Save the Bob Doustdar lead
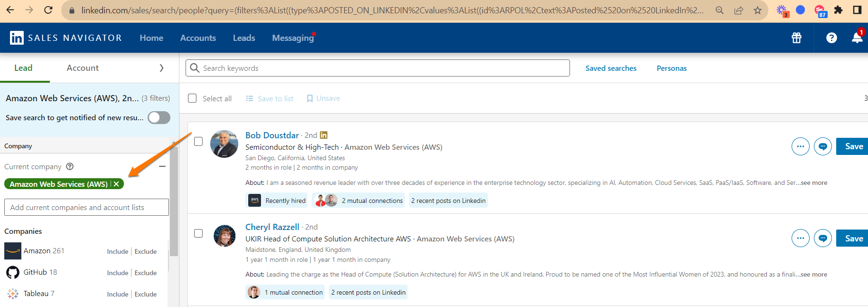This screenshot has width=868, height=307. click(x=853, y=146)
